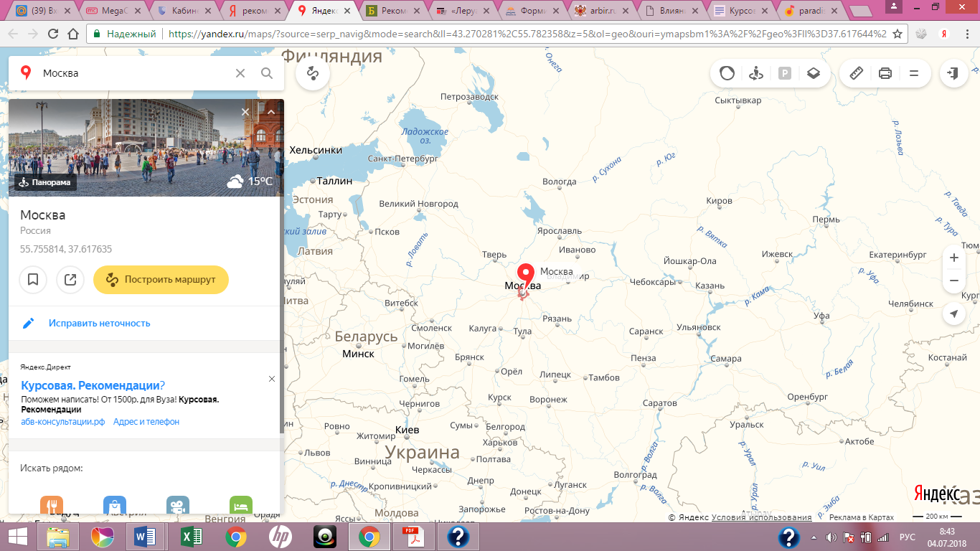The height and width of the screenshot is (551, 980).
Task: Search nearby restaurants with the fork icon
Action: pos(52,504)
